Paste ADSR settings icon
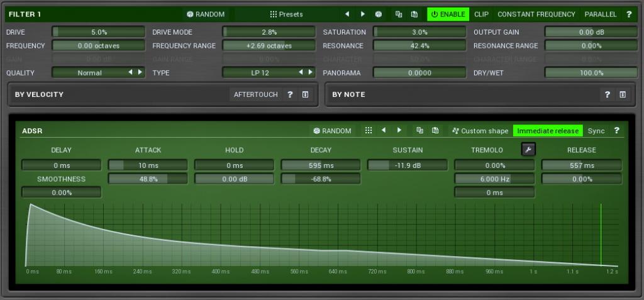This screenshot has width=644, height=300. click(435, 131)
